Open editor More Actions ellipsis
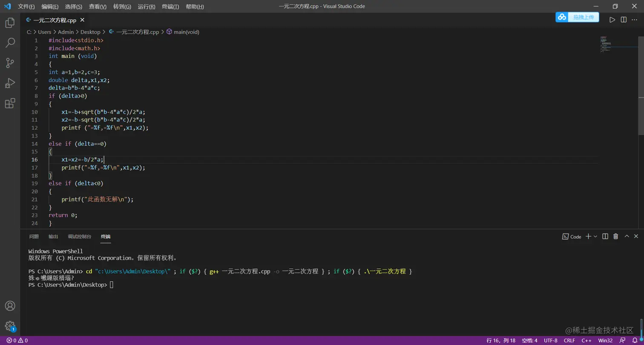Screen dimensions: 644x345 635,20
